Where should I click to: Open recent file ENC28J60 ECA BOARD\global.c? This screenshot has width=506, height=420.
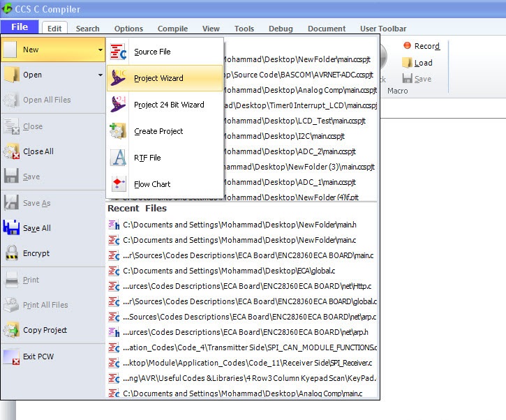tap(242, 301)
